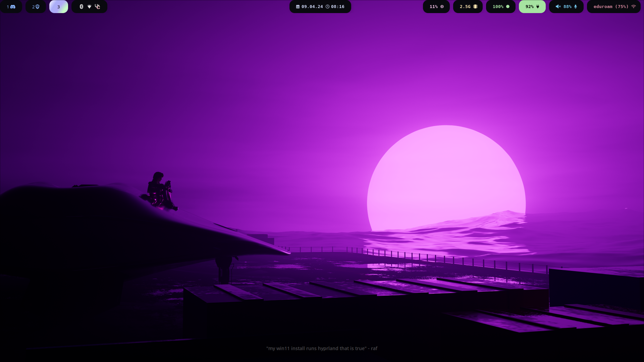Click the Wi-Fi signal icon
644x362 pixels.
click(x=634, y=7)
